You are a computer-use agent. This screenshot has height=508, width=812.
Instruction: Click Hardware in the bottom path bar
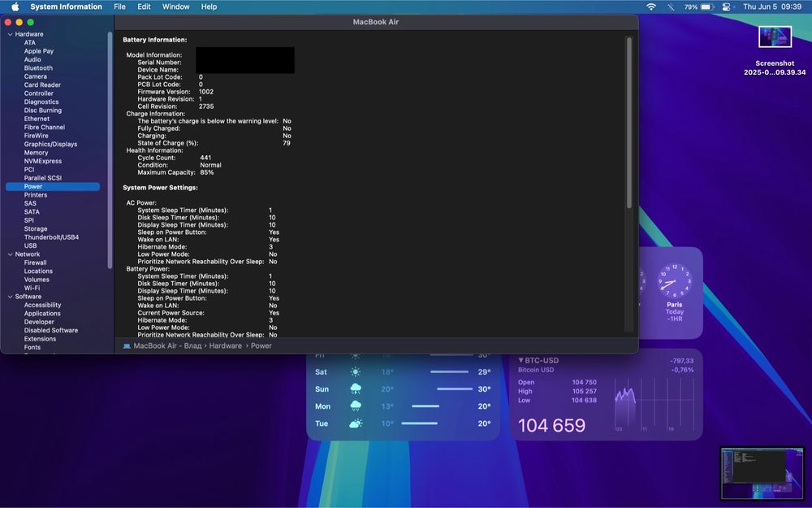click(225, 345)
